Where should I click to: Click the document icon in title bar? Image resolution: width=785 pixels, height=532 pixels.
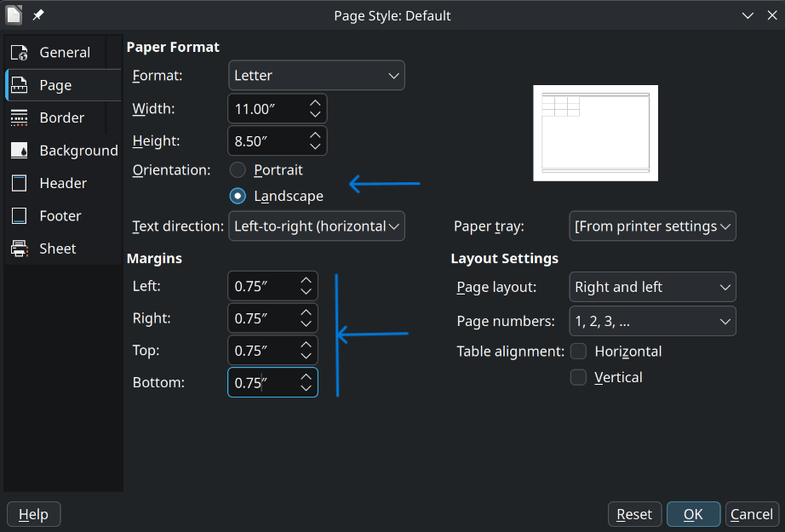[14, 15]
